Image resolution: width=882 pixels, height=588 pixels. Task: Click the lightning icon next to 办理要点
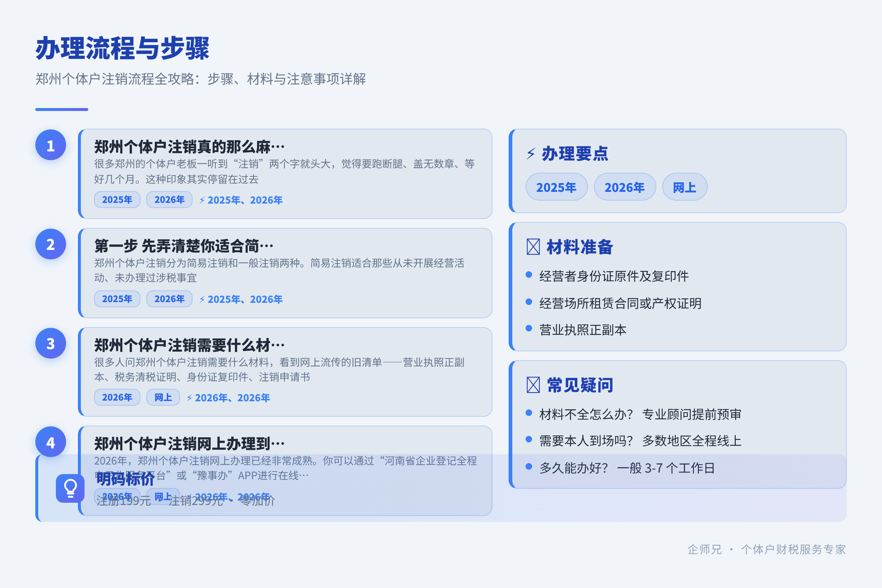[531, 154]
